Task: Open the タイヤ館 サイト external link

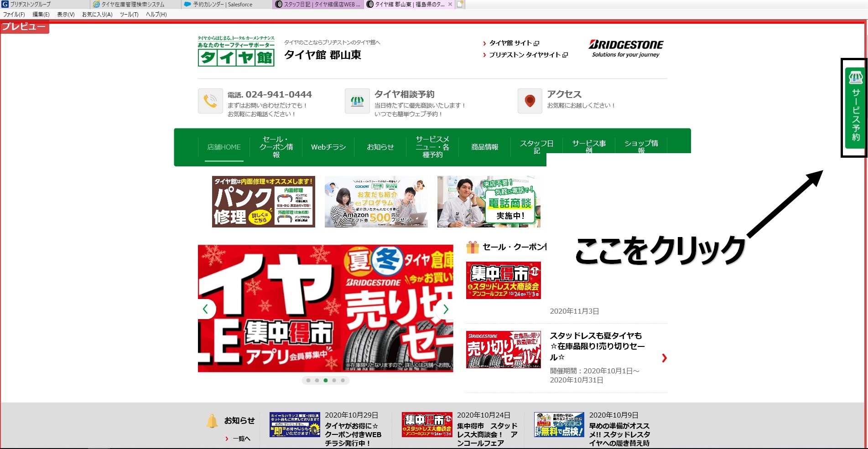Action: click(511, 43)
